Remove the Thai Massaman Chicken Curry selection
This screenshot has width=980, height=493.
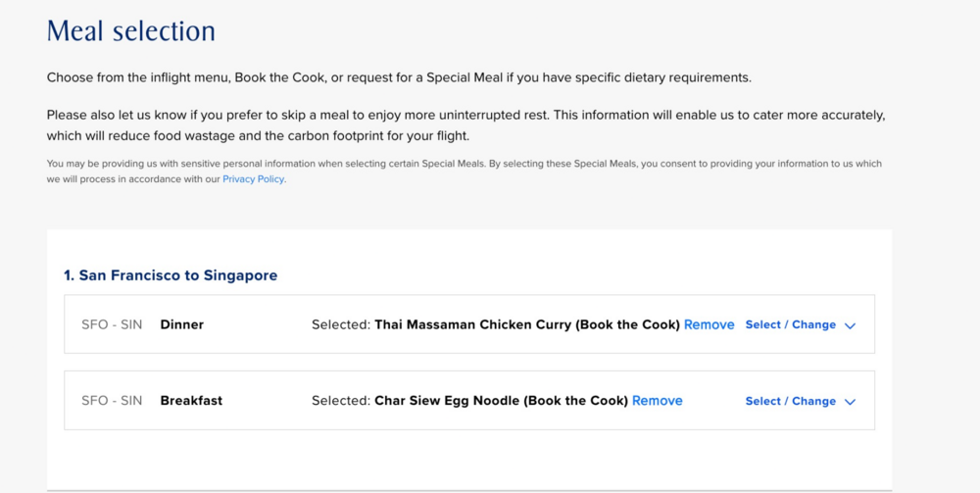point(709,324)
